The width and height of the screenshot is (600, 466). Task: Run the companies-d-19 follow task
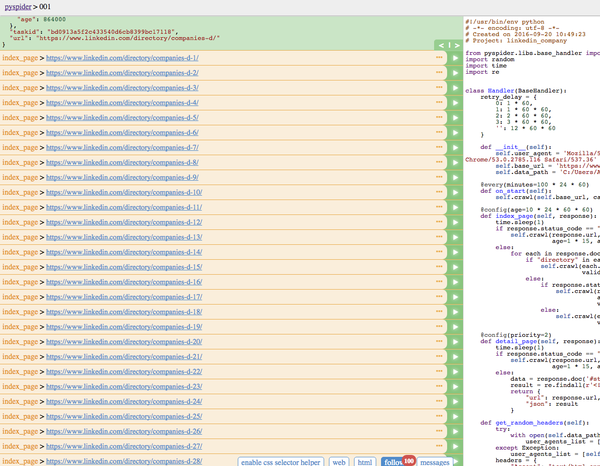pyautogui.click(x=455, y=327)
